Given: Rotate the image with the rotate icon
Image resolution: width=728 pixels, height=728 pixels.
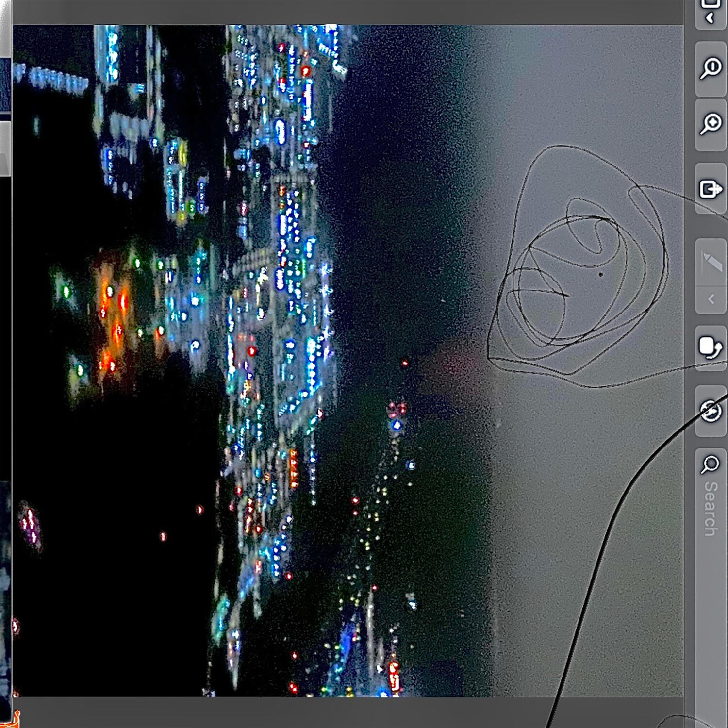Looking at the screenshot, I should point(711,347).
